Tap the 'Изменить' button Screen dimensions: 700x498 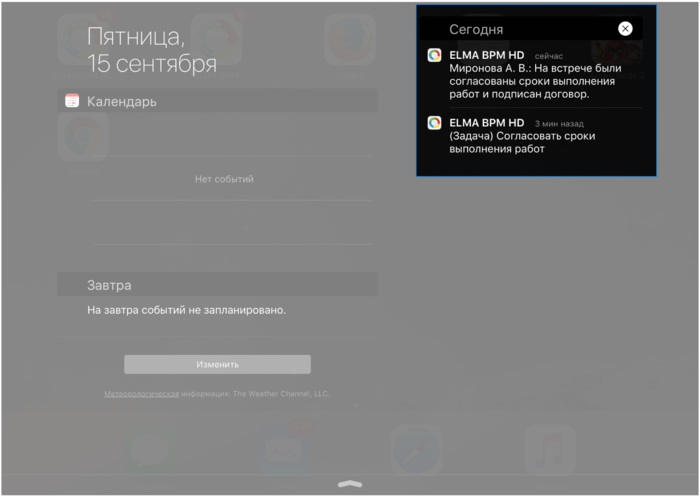[x=217, y=365]
